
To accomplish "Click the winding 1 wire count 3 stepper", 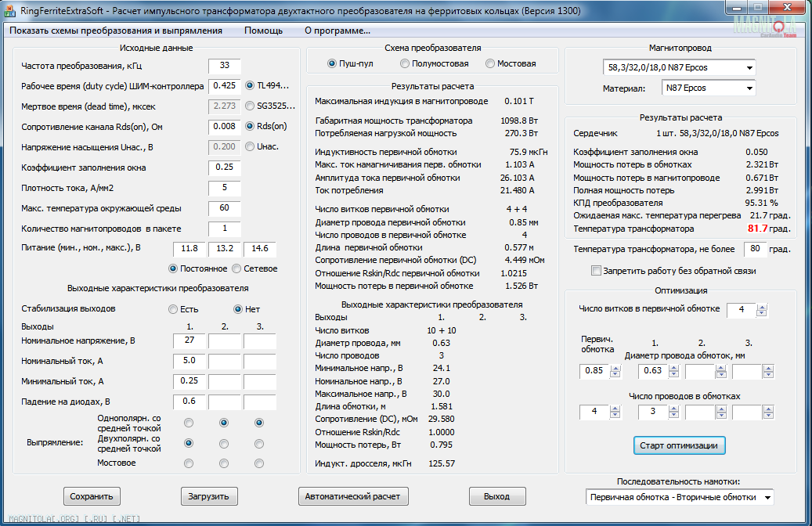I will pyautogui.click(x=673, y=412).
